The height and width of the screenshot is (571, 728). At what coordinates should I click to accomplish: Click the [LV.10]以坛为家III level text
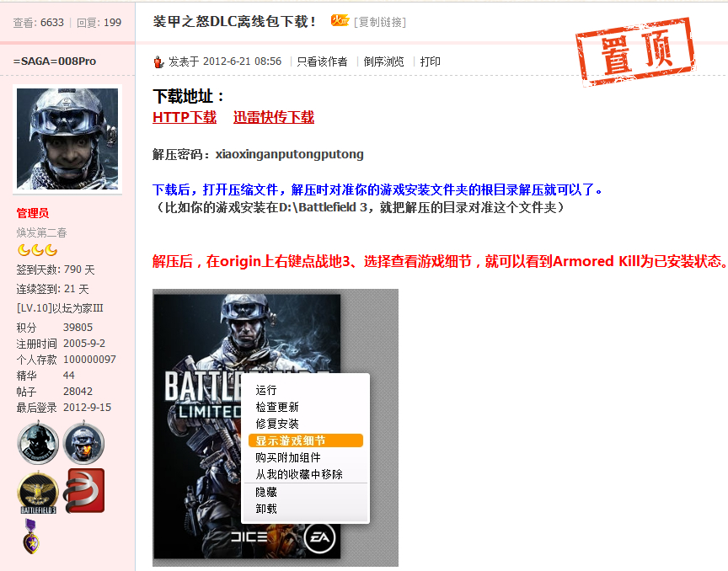click(60, 308)
